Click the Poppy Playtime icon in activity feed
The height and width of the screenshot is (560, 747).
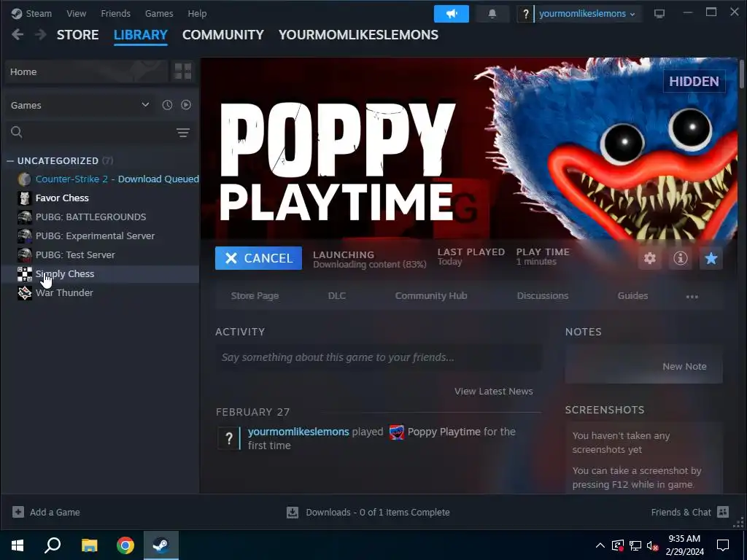pyautogui.click(x=396, y=432)
